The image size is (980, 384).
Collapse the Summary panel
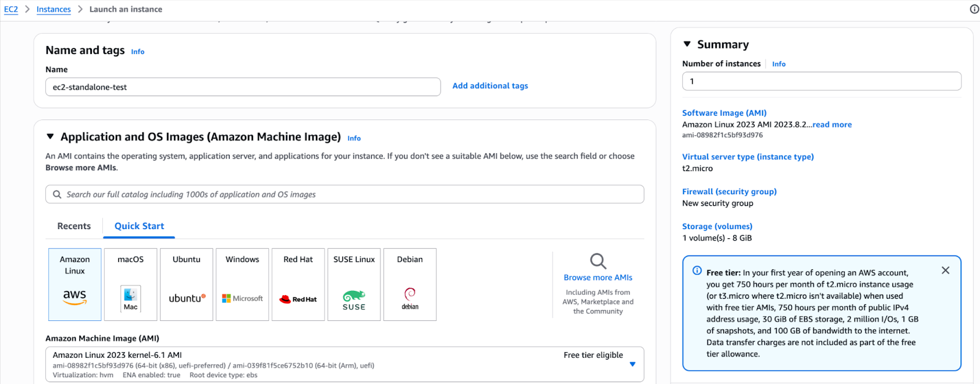coord(687,44)
